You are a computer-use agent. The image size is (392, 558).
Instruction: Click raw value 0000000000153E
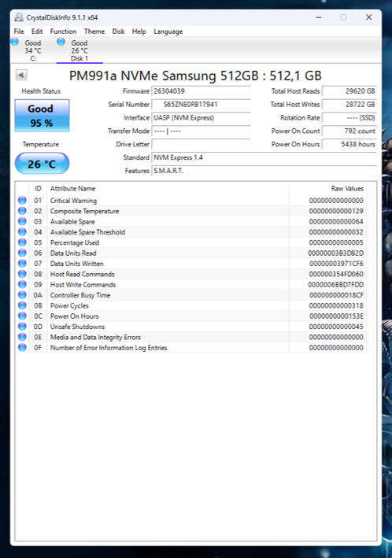tap(336, 316)
